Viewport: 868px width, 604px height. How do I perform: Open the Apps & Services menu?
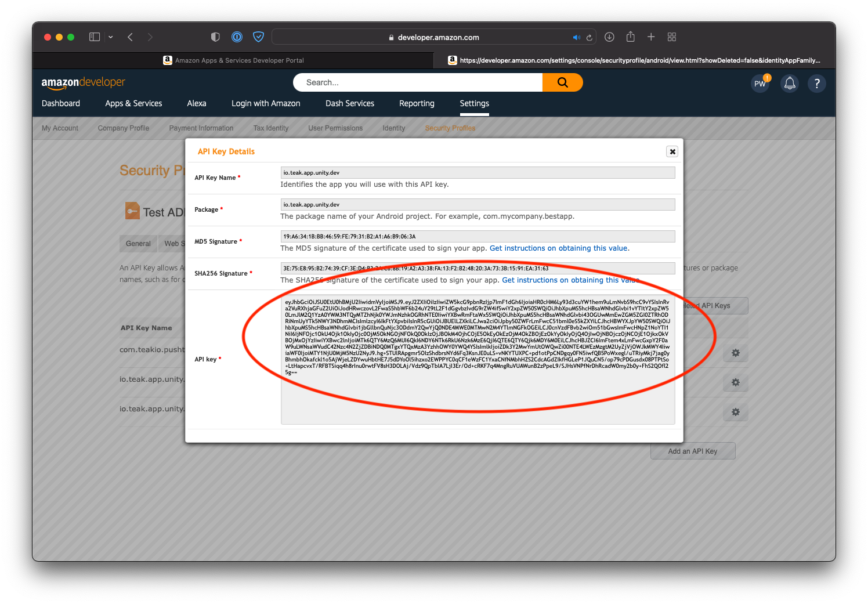coord(133,103)
